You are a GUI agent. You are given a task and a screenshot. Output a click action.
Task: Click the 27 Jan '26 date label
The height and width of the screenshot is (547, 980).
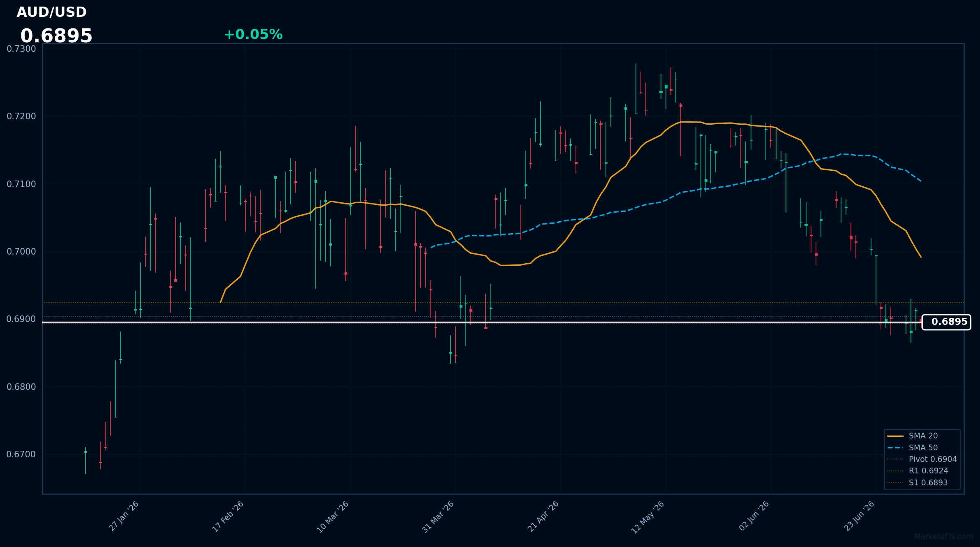(x=124, y=516)
